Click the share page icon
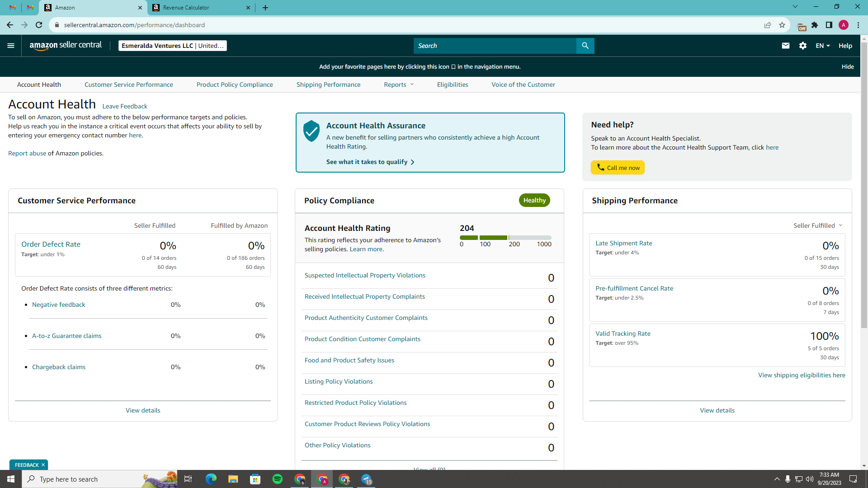The width and height of the screenshot is (868, 488). pyautogui.click(x=768, y=25)
